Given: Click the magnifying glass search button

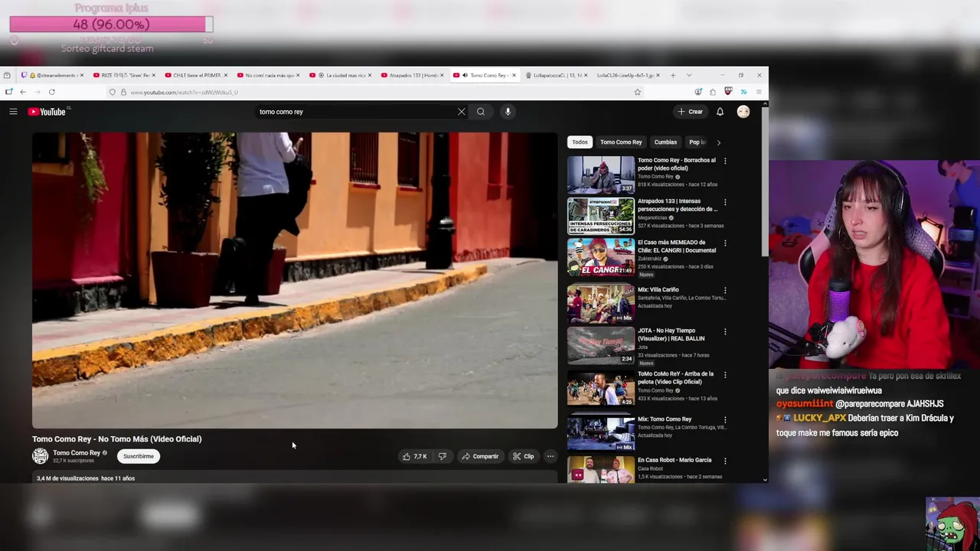Looking at the screenshot, I should 481,112.
